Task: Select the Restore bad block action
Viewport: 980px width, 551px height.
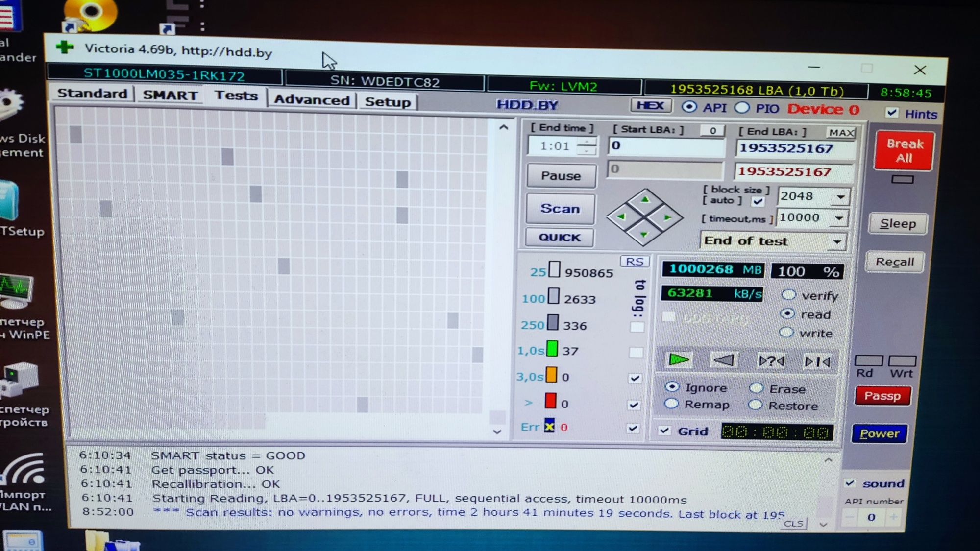Action: [x=756, y=405]
